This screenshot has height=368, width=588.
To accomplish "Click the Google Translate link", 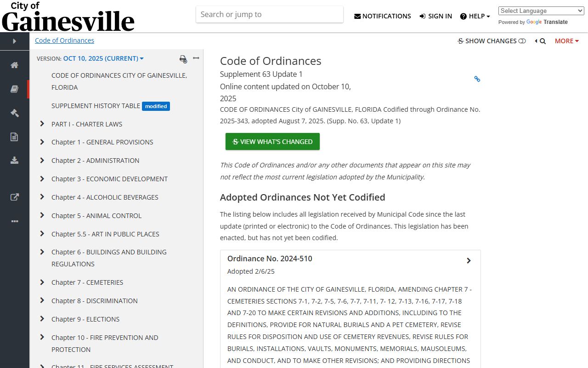I will pos(547,22).
